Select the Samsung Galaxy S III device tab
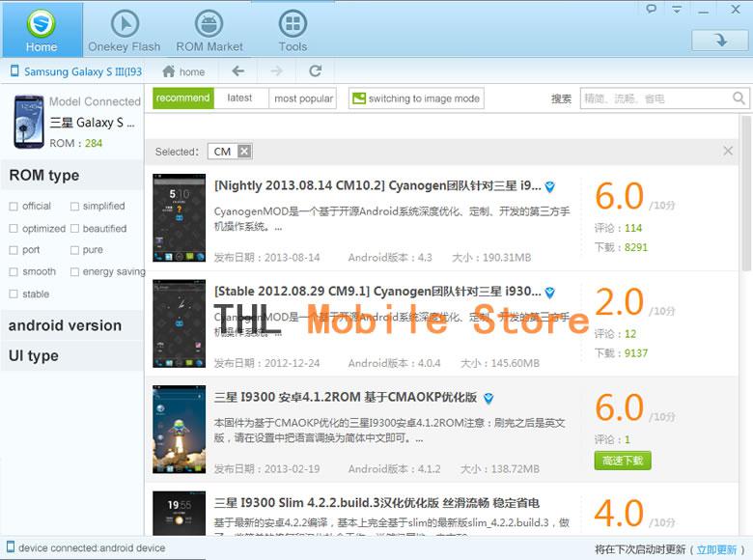The height and width of the screenshot is (560, 753). [x=76, y=71]
